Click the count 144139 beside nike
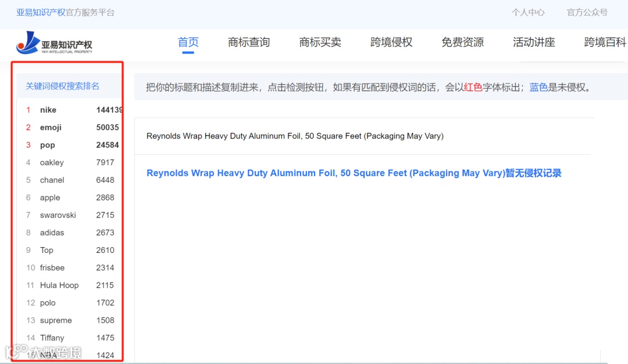 [109, 110]
